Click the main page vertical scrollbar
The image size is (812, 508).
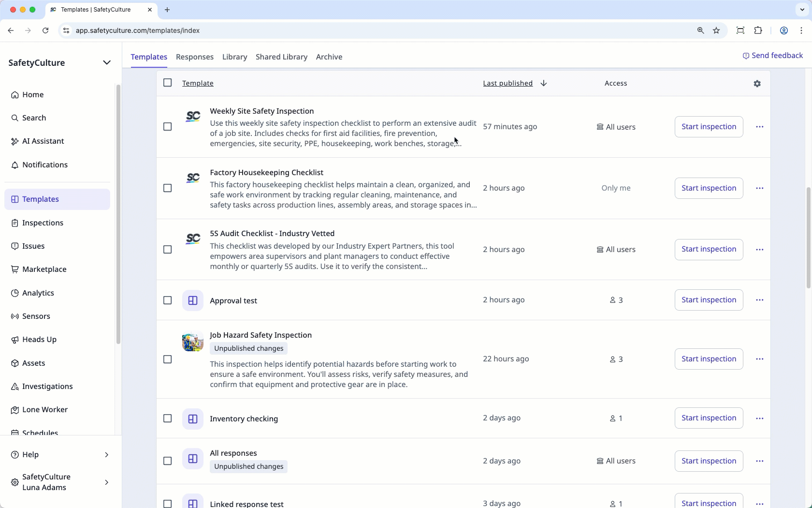(x=808, y=237)
